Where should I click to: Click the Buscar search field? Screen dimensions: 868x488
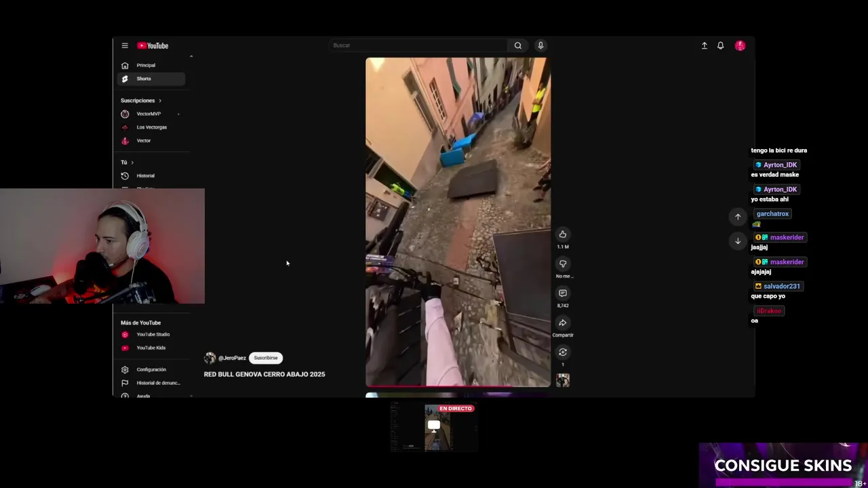[x=418, y=45]
